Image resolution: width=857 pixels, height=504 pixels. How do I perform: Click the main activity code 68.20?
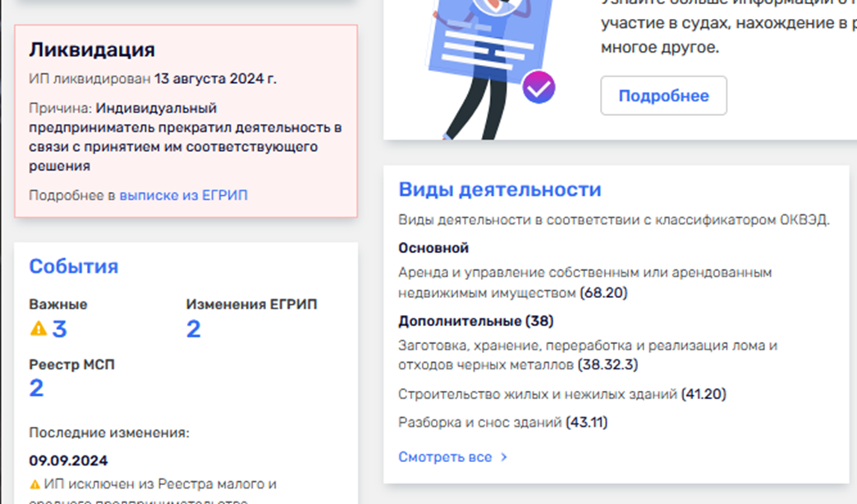point(603,292)
